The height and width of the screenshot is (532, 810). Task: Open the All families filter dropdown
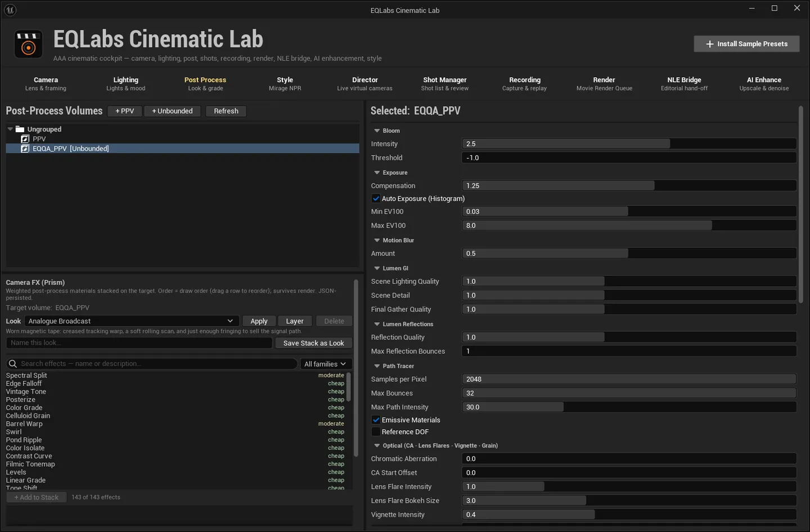coord(326,364)
